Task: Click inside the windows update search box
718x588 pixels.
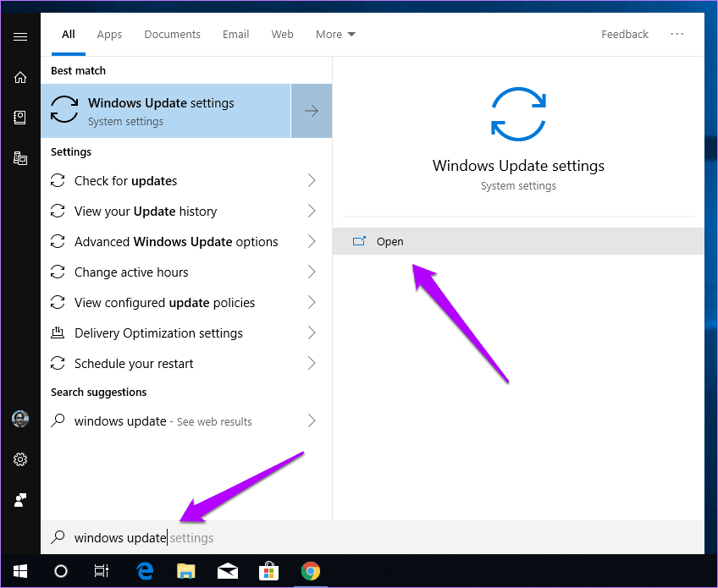Action: (373, 537)
